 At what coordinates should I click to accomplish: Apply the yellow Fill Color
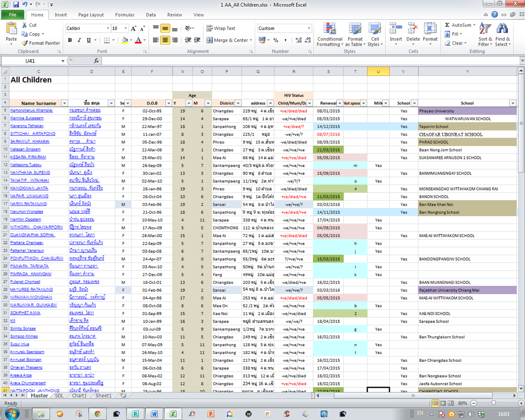point(125,40)
